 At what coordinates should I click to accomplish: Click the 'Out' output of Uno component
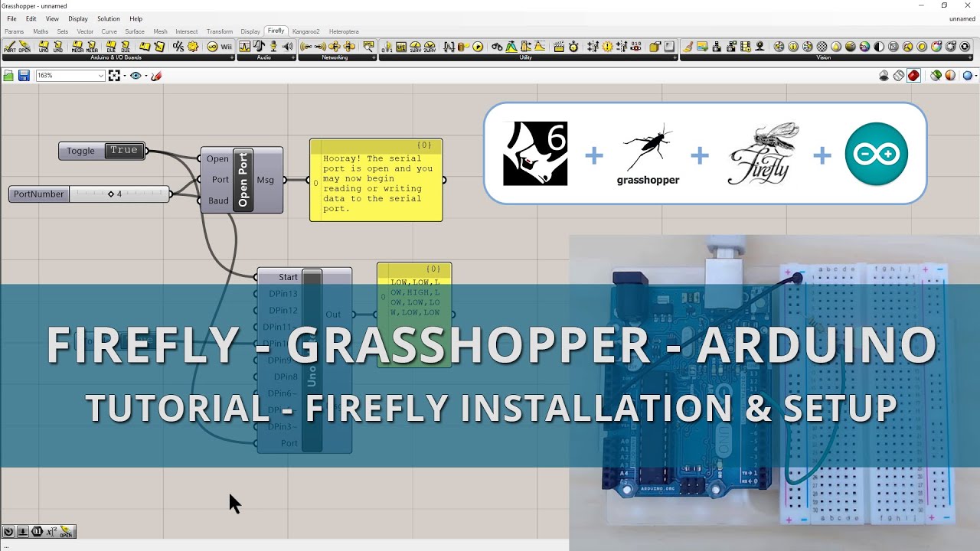point(333,315)
